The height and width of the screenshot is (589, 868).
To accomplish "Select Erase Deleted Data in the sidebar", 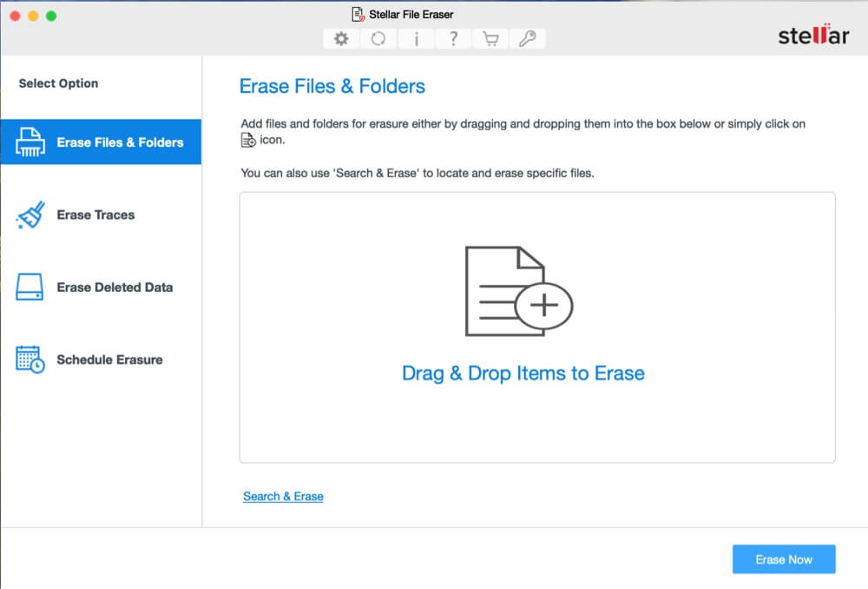I will point(114,287).
